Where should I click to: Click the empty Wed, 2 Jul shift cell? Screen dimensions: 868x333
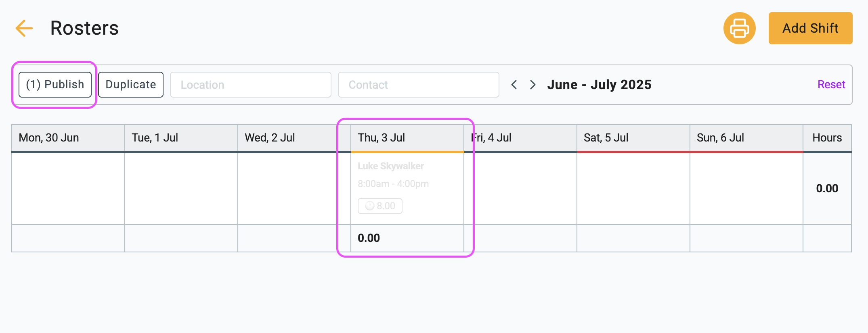pyautogui.click(x=294, y=188)
